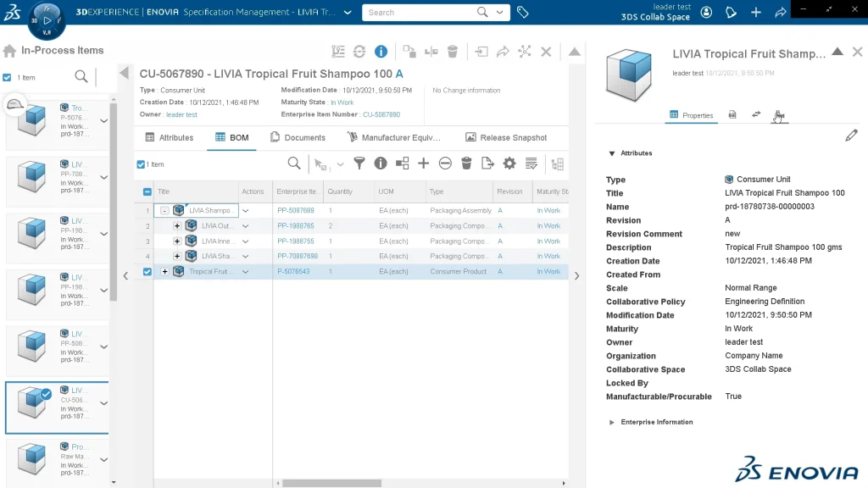The width and height of the screenshot is (868, 488).
Task: Open BOM settings gear icon
Action: pos(509,164)
